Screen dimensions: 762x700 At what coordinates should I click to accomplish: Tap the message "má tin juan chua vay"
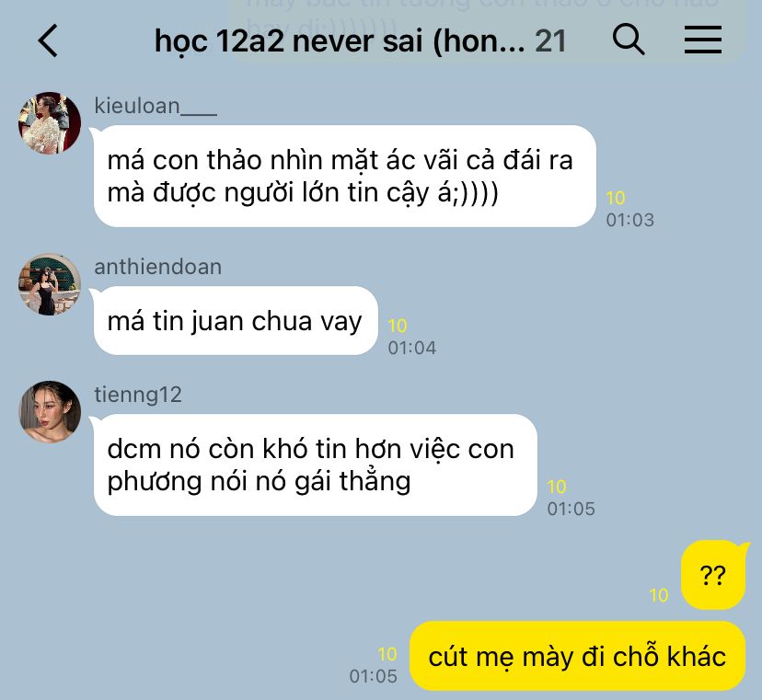[236, 321]
